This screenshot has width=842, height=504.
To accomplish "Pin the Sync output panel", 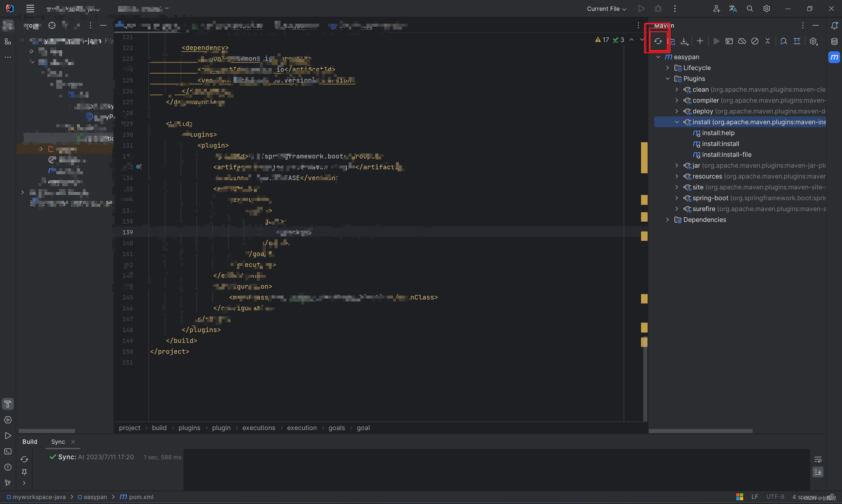I will pos(24,472).
